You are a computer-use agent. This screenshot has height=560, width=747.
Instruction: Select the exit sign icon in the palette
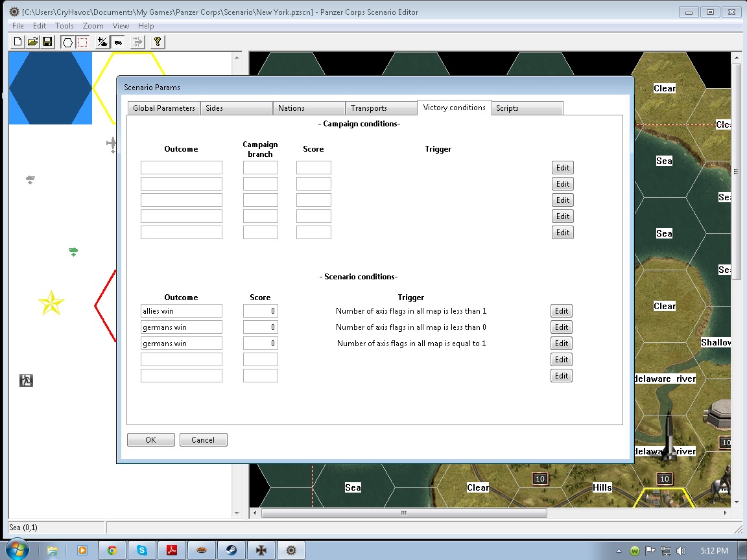point(26,380)
